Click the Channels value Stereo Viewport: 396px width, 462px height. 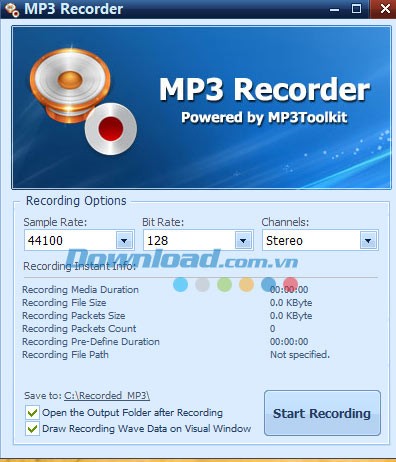point(284,240)
